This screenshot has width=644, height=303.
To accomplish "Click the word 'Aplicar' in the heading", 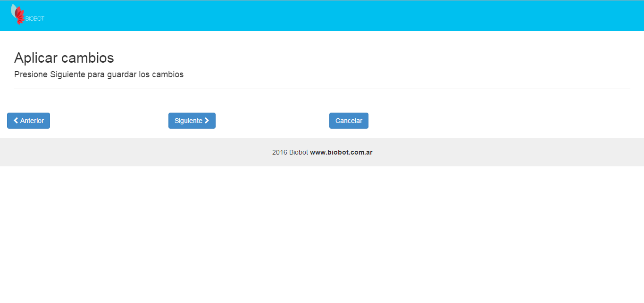I will click(x=36, y=58).
